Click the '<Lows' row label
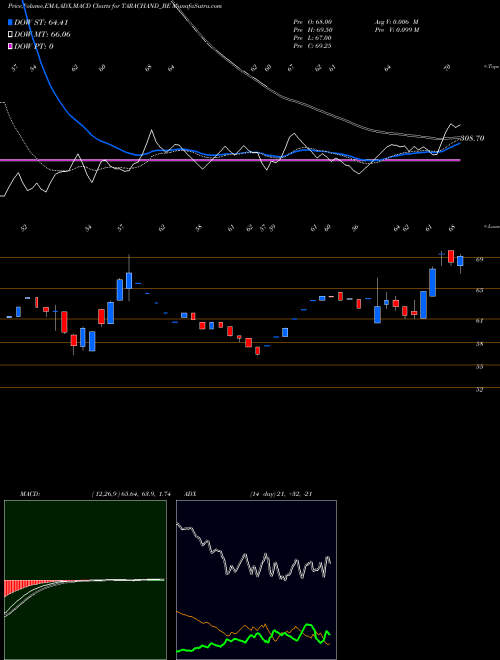Viewport: 500px width, 660px height. point(491,226)
